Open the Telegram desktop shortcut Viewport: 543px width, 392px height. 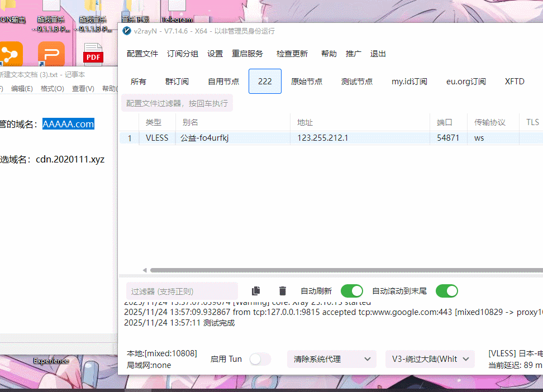177,12
